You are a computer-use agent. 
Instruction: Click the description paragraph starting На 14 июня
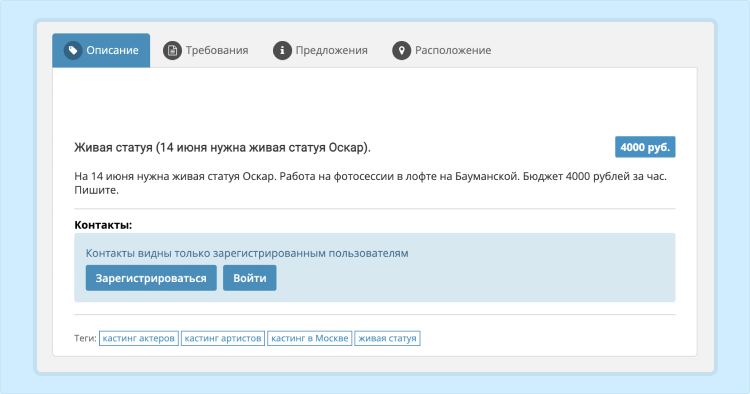click(370, 183)
